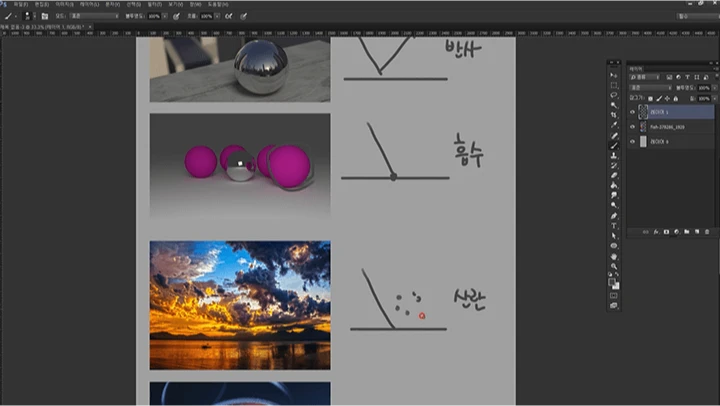Open the 파일(F) File menu

coord(21,4)
